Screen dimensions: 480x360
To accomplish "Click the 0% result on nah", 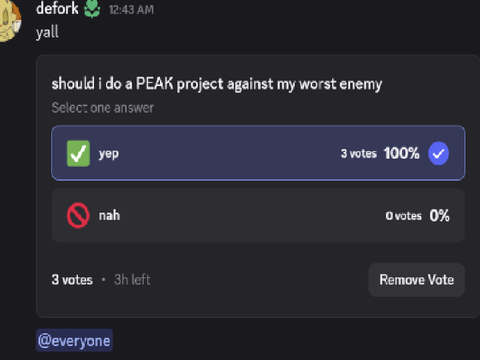I will click(x=439, y=216).
